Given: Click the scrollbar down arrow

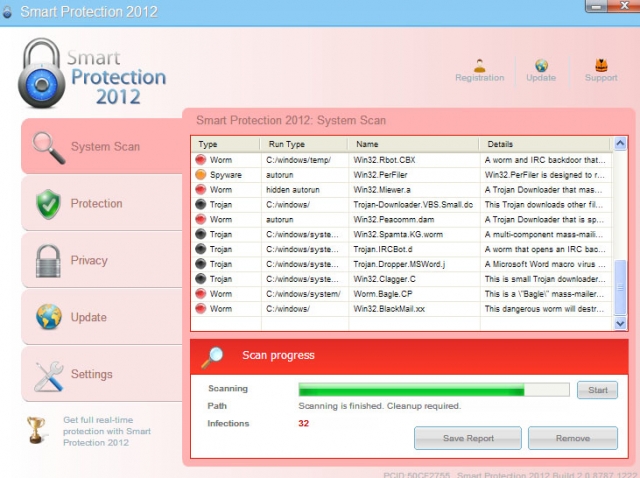Looking at the screenshot, I should pyautogui.click(x=620, y=324).
